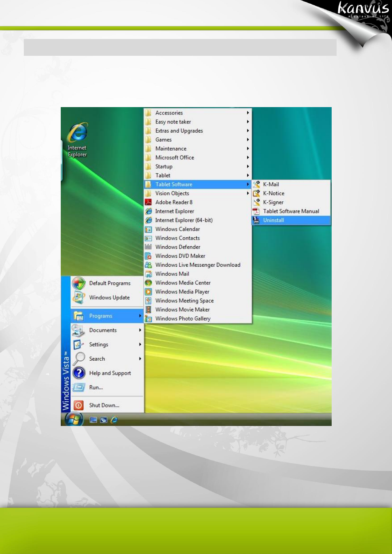Click the Windows Media Player label

[x=182, y=292]
